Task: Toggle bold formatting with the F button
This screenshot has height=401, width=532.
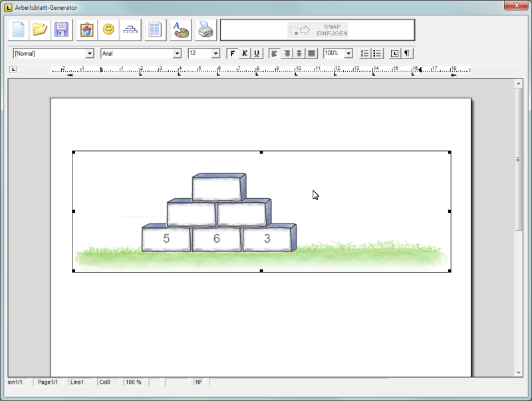Action: coord(232,53)
